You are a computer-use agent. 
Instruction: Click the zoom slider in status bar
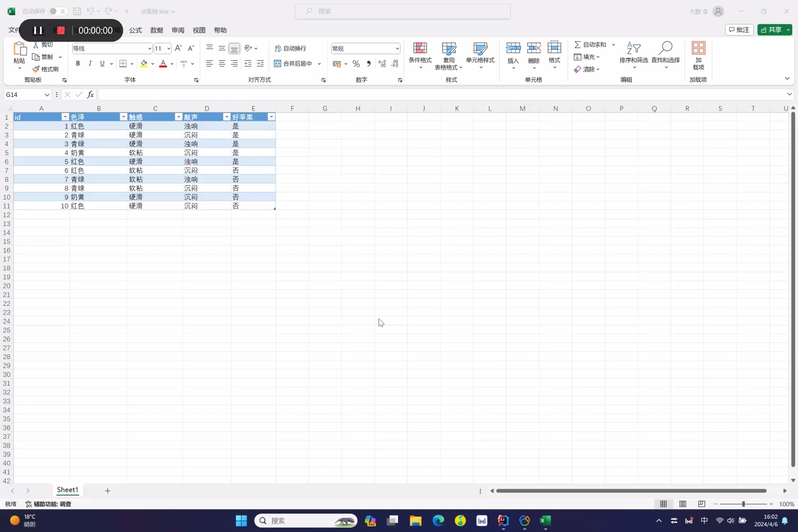tap(743, 504)
